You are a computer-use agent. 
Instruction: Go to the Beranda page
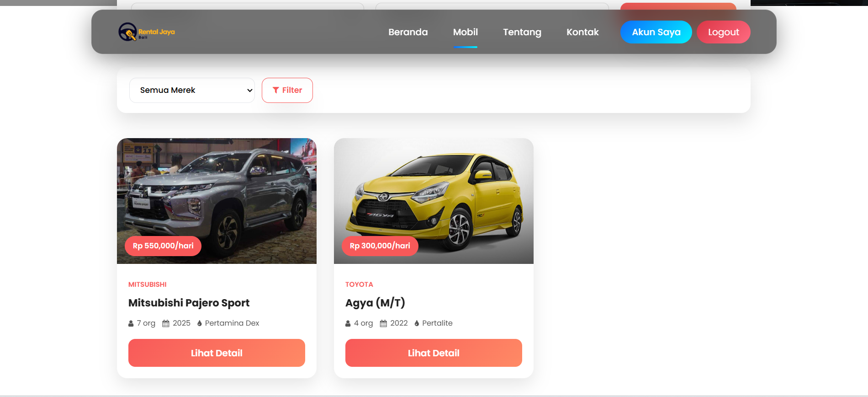coord(408,32)
